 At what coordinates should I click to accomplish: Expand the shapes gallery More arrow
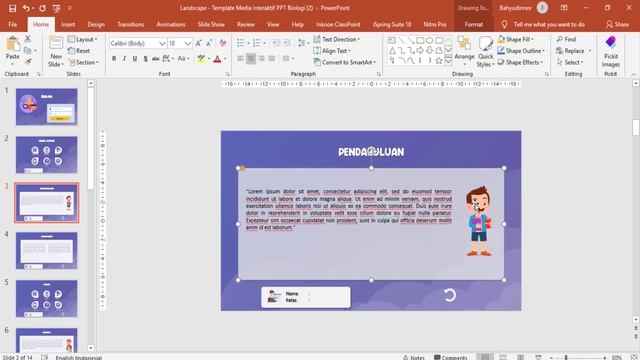coord(448,61)
